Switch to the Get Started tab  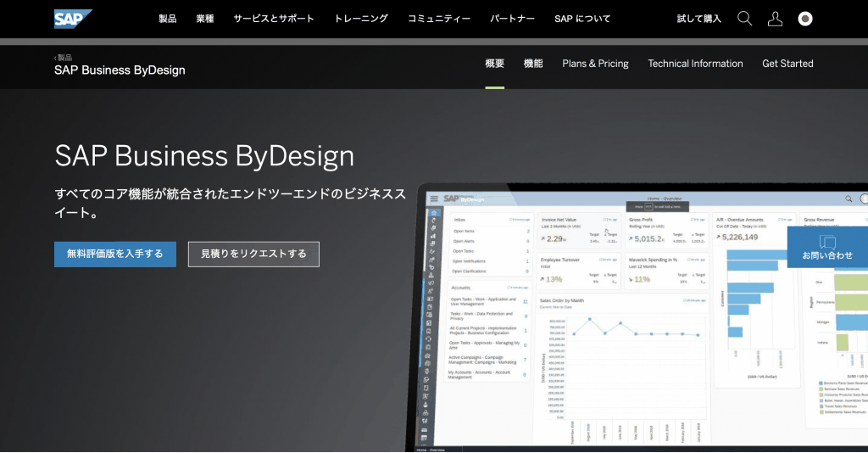[787, 64]
